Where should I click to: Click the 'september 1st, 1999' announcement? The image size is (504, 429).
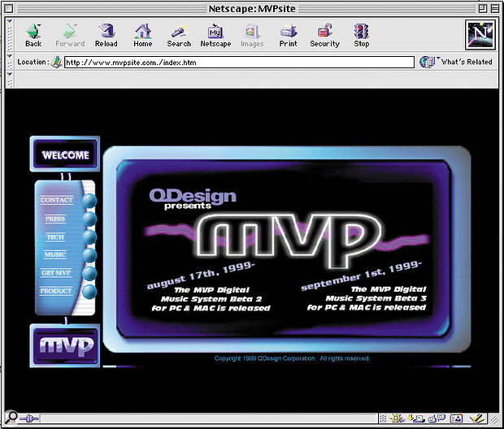[361, 275]
